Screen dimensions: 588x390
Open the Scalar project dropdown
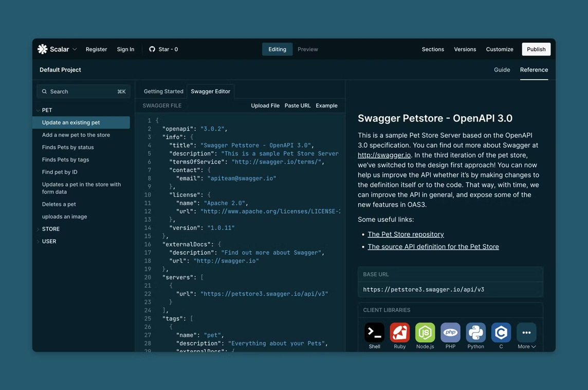[x=75, y=49]
